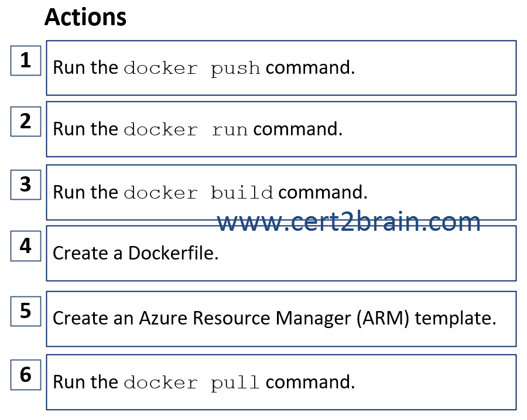Pick the 'Run the docker build command' action

click(281, 192)
